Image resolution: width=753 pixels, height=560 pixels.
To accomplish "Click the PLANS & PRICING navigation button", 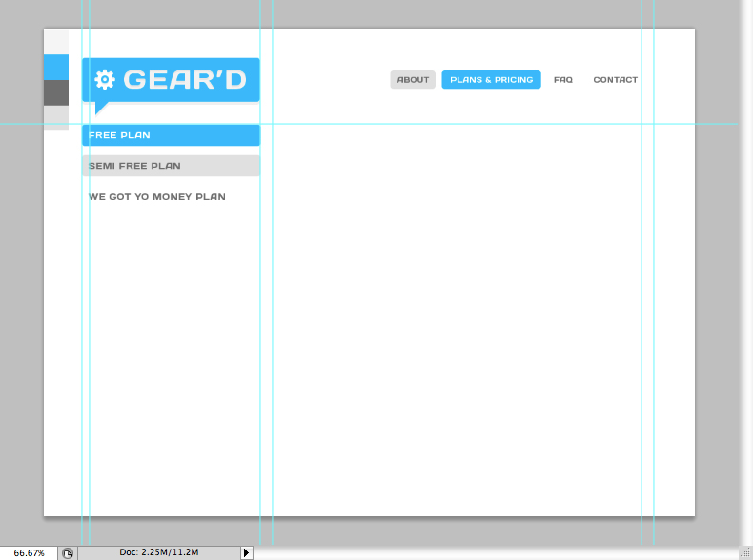I will pos(491,80).
